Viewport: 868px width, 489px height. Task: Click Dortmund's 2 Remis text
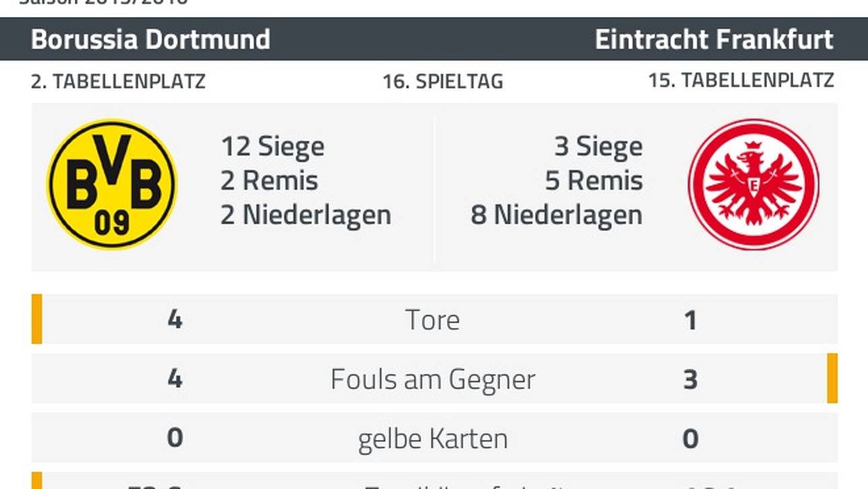coord(269,181)
